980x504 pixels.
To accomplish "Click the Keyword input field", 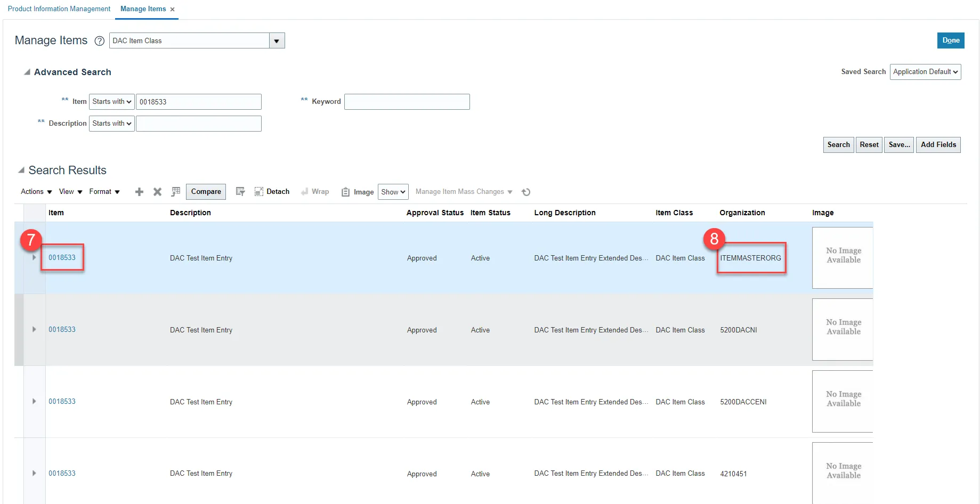I will pos(407,102).
